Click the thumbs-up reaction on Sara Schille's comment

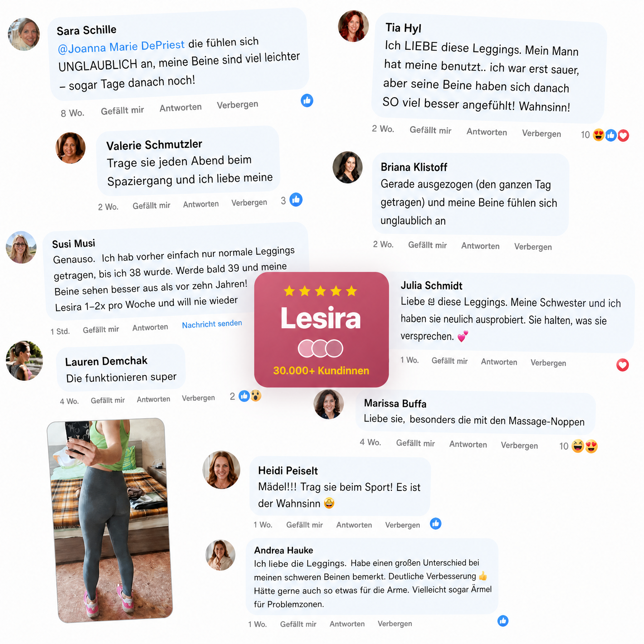click(x=307, y=101)
